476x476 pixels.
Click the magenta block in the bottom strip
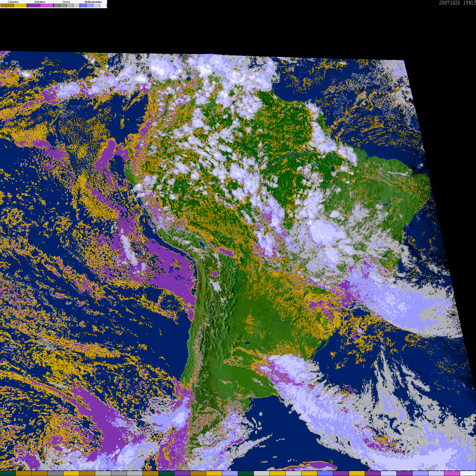pyautogui.click(x=452, y=473)
